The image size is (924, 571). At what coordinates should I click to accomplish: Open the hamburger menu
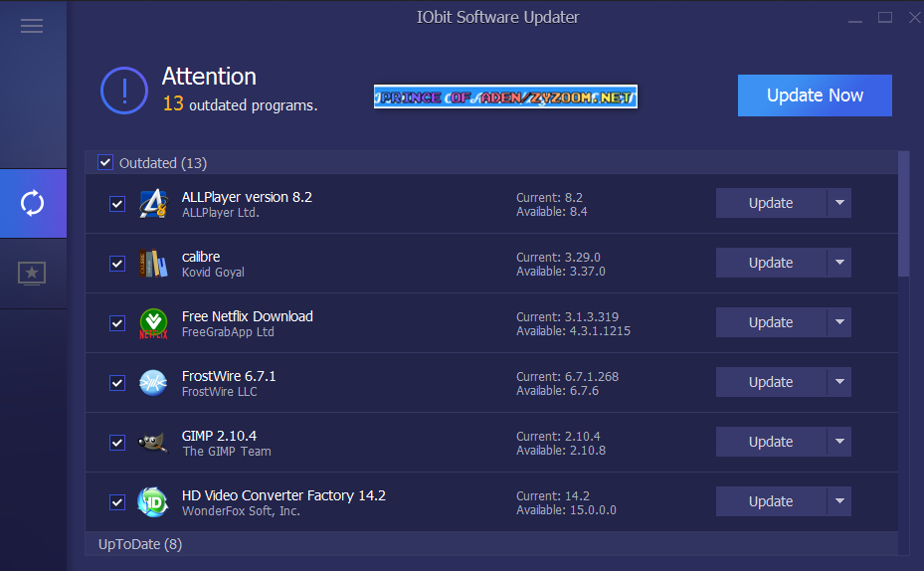[32, 26]
